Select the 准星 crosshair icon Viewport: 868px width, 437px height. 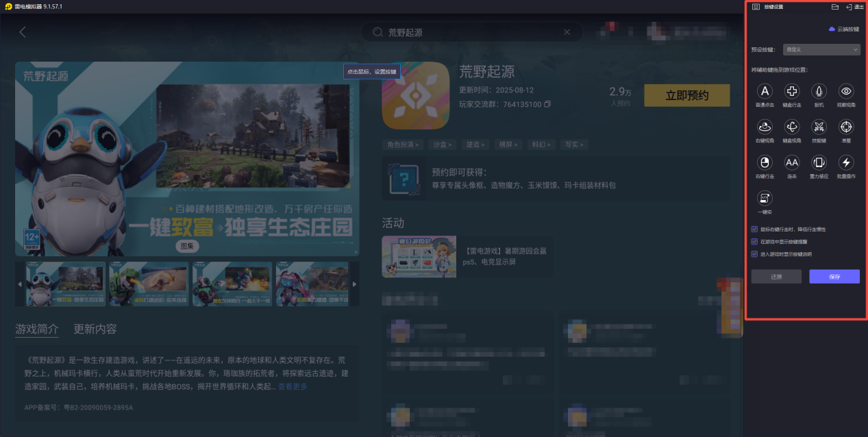point(846,127)
